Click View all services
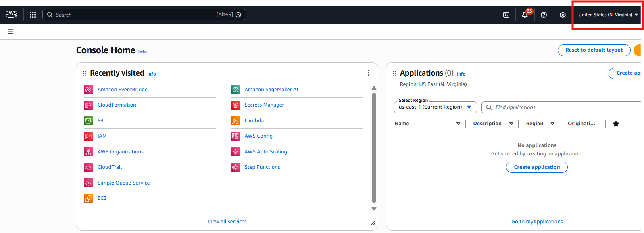 pyautogui.click(x=227, y=222)
